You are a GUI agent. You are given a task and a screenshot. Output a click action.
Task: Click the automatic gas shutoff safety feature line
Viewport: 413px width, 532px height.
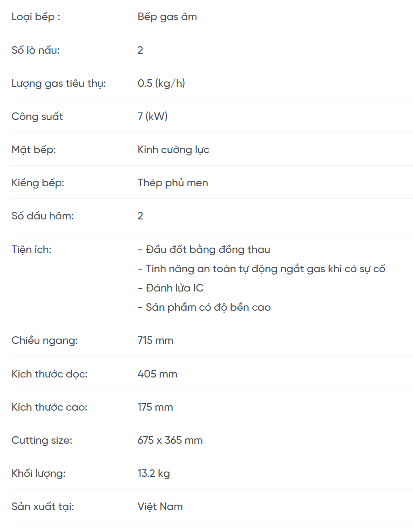pos(261,269)
